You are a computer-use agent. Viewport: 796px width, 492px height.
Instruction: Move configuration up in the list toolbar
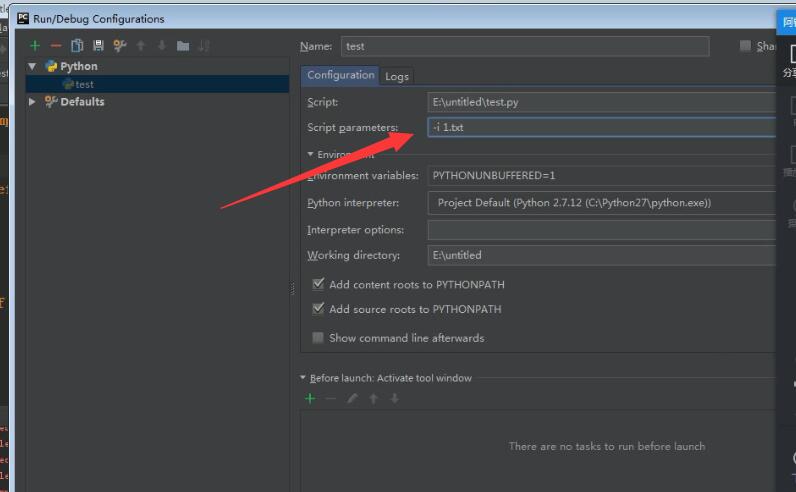[141, 46]
